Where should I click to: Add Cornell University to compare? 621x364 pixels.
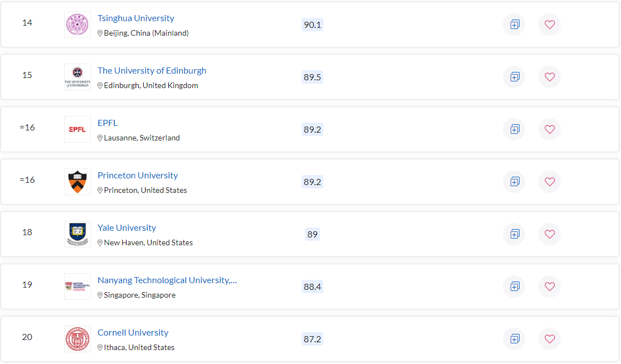click(x=514, y=339)
